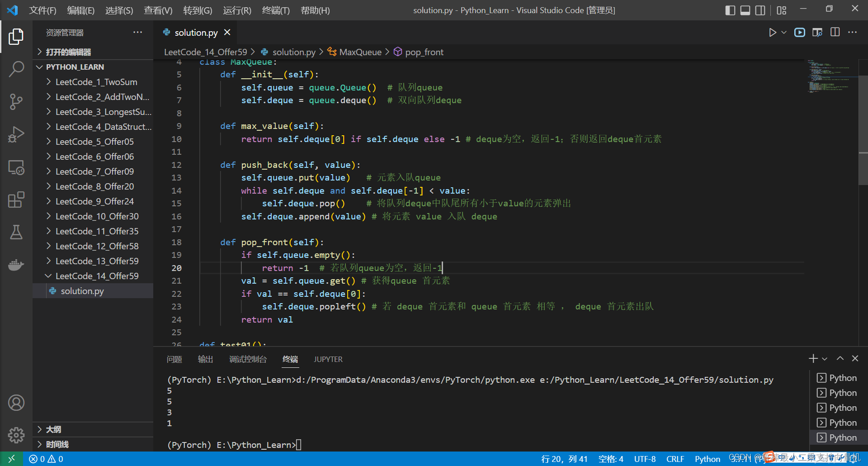
Task: Open the Manage gear icon
Action: click(x=16, y=435)
